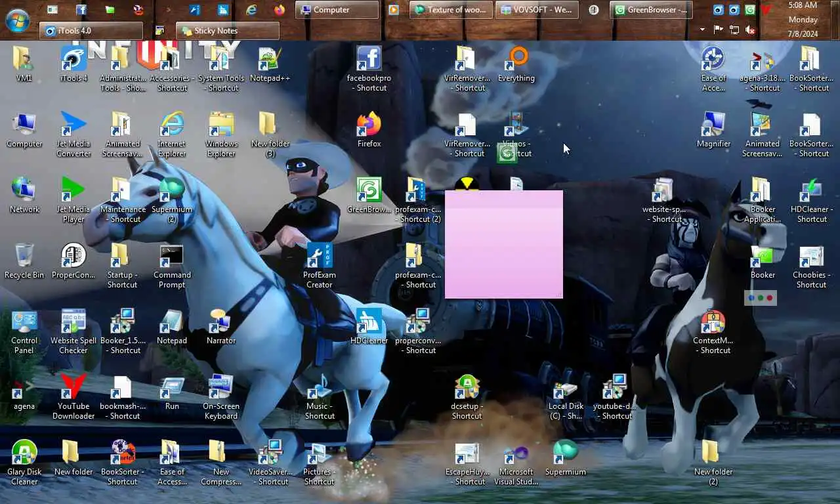Unmute the tray volume icon
This screenshot has width=840, height=504.
tap(751, 30)
